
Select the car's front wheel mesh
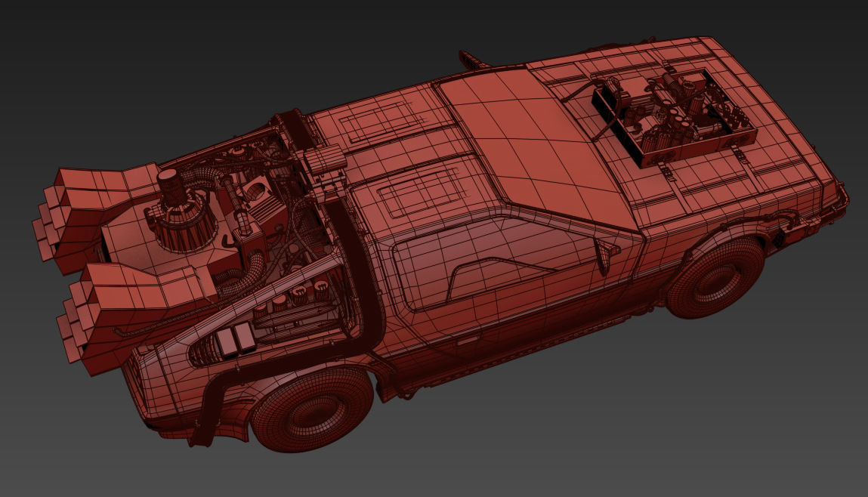(x=715, y=279)
